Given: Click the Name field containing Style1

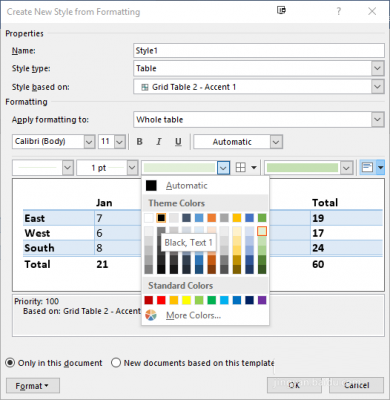Looking at the screenshot, I should tap(259, 51).
